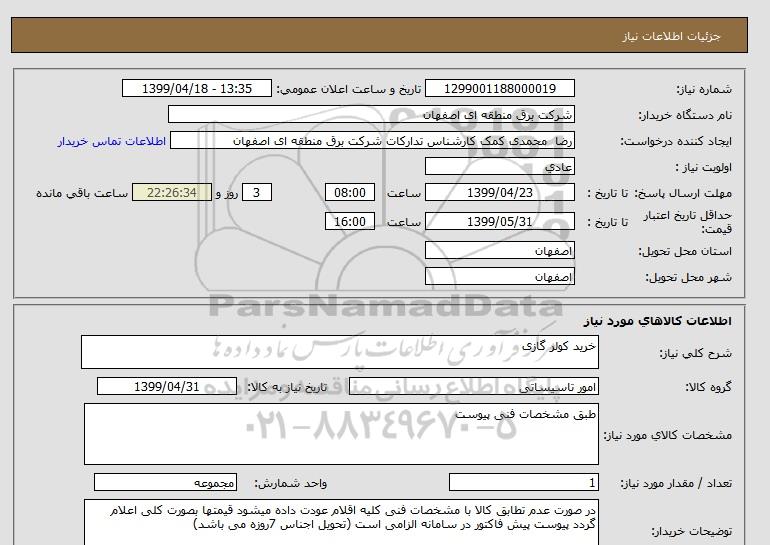Click the price validity date 1399/05/31
The height and width of the screenshot is (545, 770).
[500, 221]
